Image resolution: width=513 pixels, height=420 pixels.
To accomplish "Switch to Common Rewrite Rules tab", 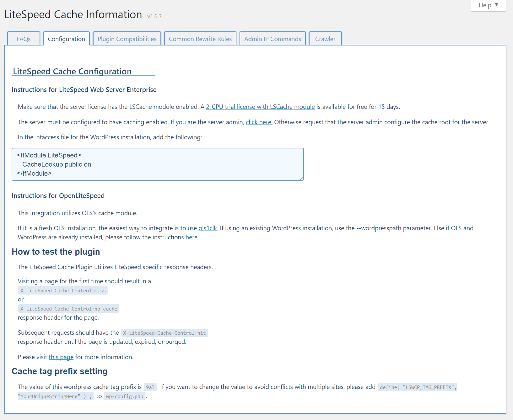I will click(x=200, y=39).
